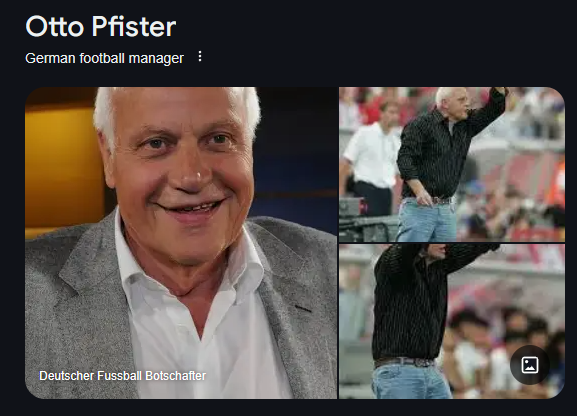Select the photo of the man in the gray blazer
Viewport: 577px width, 416px height.
[181, 243]
